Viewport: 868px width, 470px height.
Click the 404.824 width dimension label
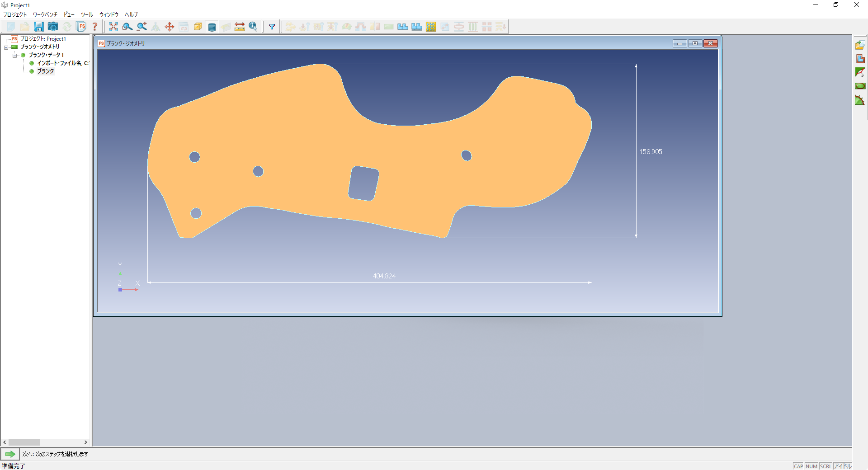(x=384, y=276)
